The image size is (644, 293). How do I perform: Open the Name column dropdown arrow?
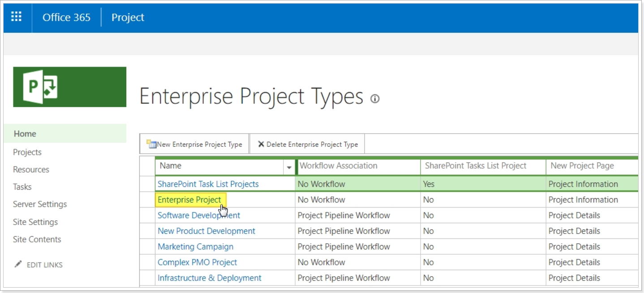click(289, 166)
